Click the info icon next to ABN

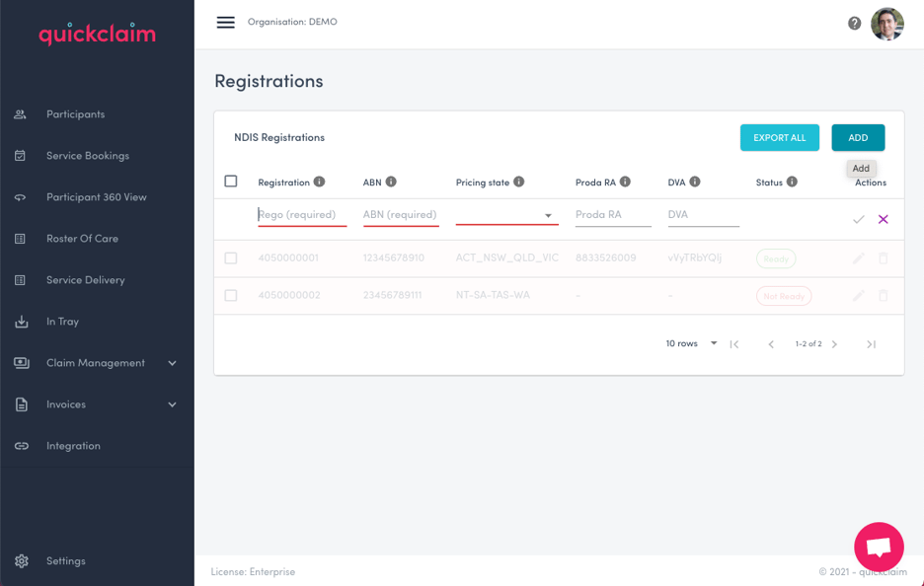pyautogui.click(x=391, y=182)
